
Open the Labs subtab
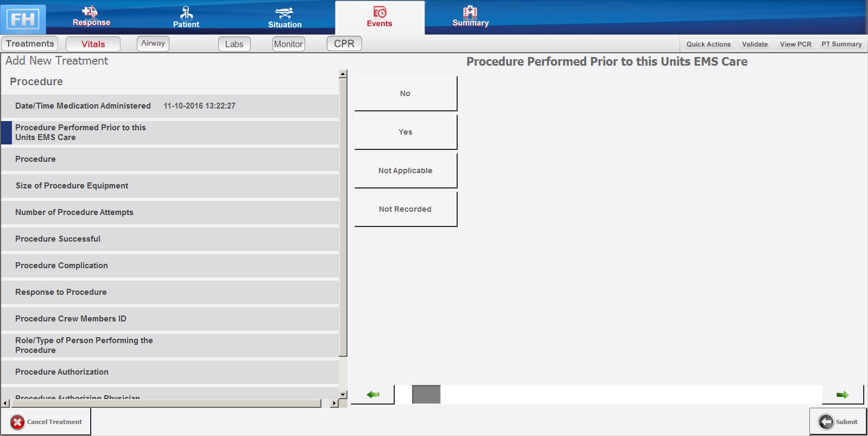tap(235, 44)
